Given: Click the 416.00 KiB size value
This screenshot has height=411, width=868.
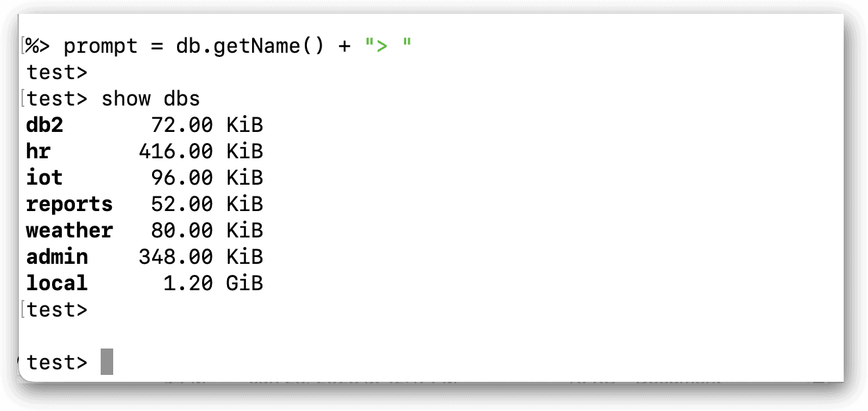Looking at the screenshot, I should pyautogui.click(x=201, y=151).
